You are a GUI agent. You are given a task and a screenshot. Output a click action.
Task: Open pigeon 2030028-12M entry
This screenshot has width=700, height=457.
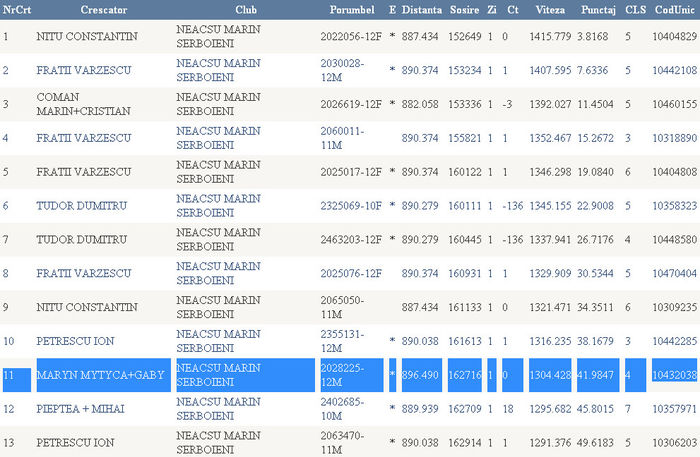(x=349, y=69)
